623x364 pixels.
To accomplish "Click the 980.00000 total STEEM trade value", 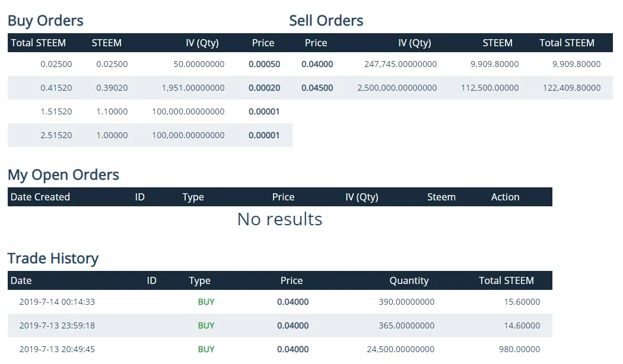I will tap(520, 349).
